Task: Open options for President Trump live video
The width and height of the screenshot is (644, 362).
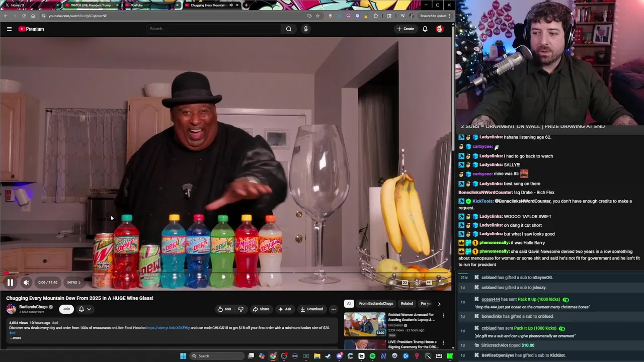Action: (x=443, y=343)
